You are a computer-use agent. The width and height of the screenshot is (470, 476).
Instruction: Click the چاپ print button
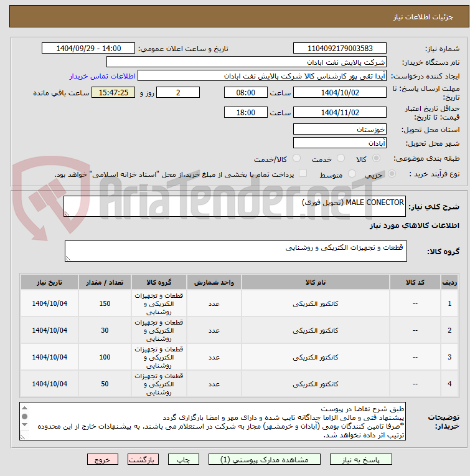pos(184,460)
